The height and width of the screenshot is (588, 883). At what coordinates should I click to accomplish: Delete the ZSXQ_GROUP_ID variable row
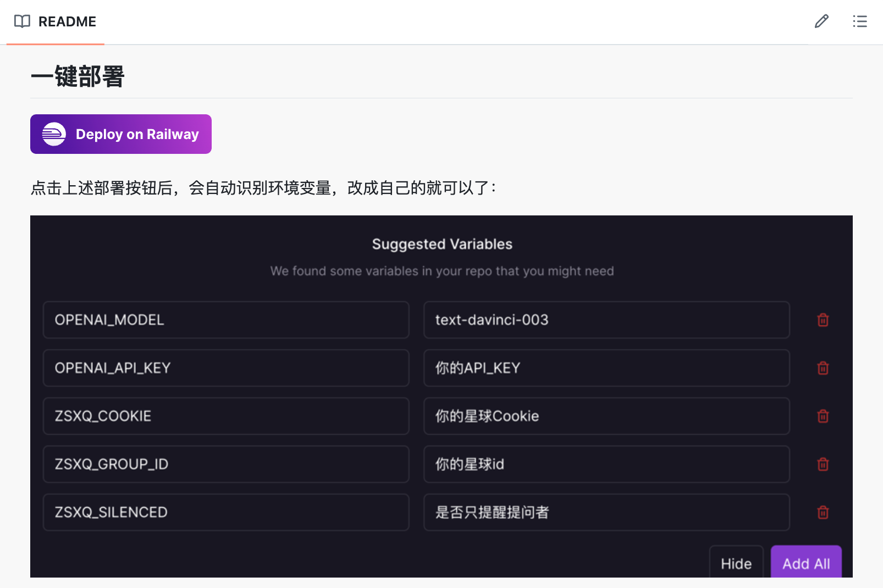tap(823, 464)
